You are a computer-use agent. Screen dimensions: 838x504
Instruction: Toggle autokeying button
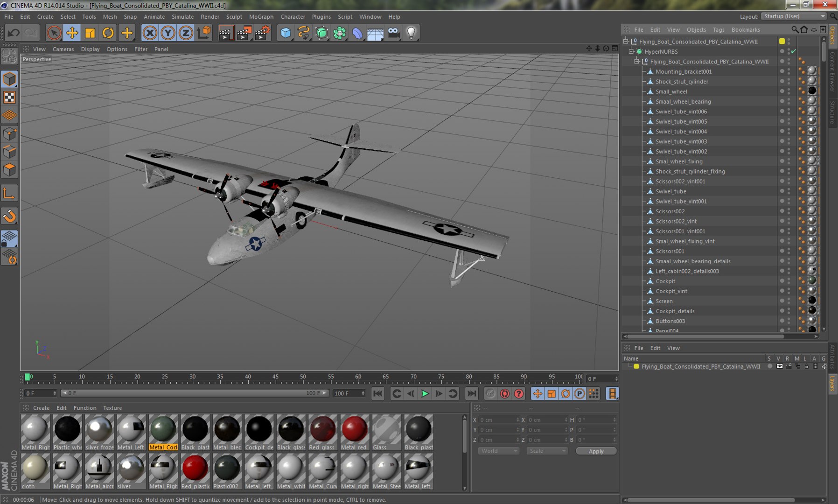(x=504, y=393)
